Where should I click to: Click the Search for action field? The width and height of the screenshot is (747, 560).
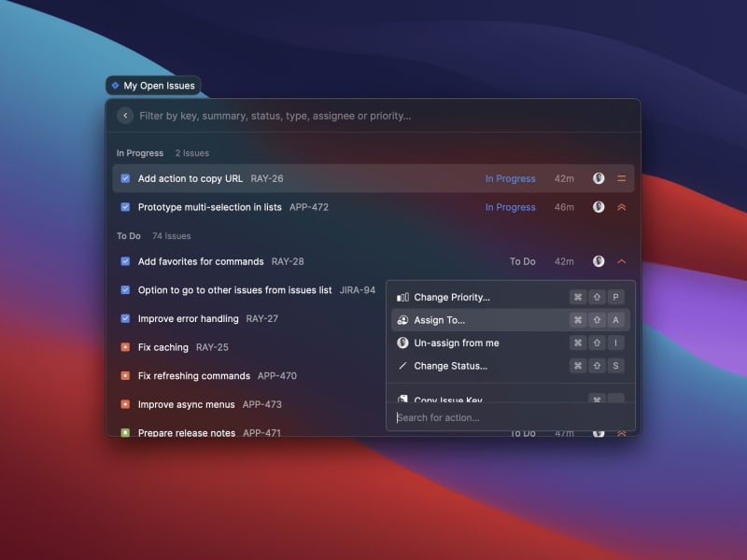tap(504, 417)
